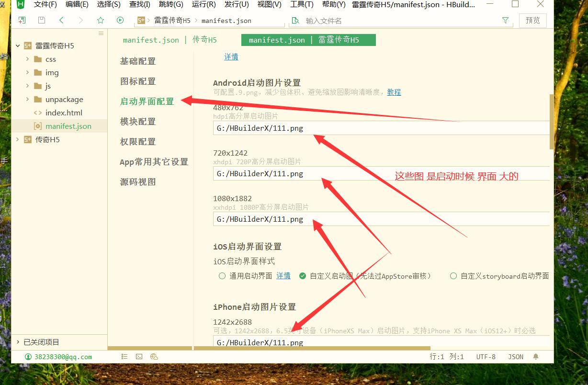Click the 教程 link under Android settings

pyautogui.click(x=394, y=92)
